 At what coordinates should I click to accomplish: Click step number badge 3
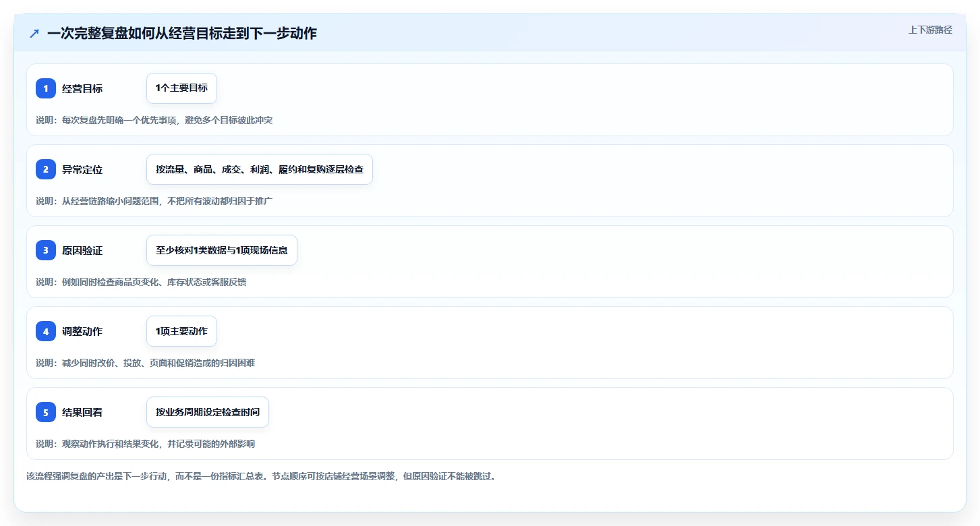click(46, 250)
